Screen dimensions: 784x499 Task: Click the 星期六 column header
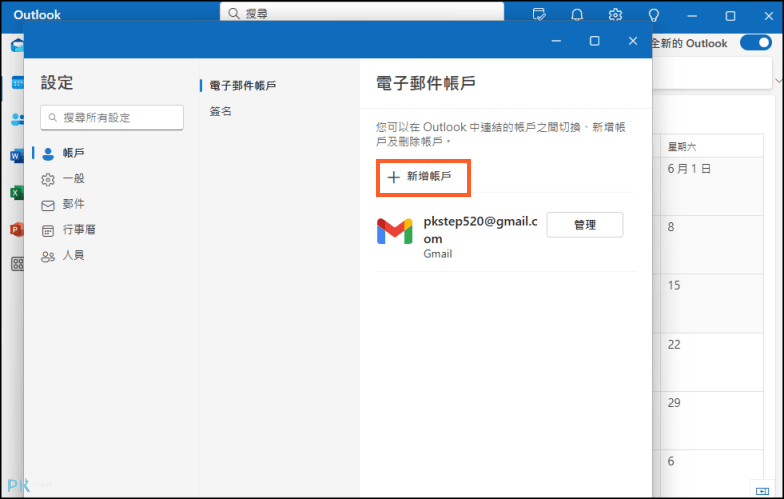click(x=682, y=146)
